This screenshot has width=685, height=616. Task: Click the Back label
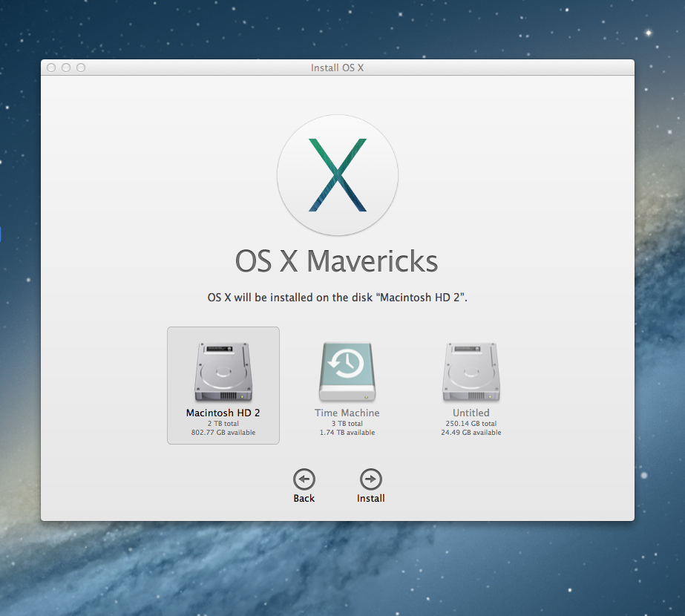[x=304, y=499]
